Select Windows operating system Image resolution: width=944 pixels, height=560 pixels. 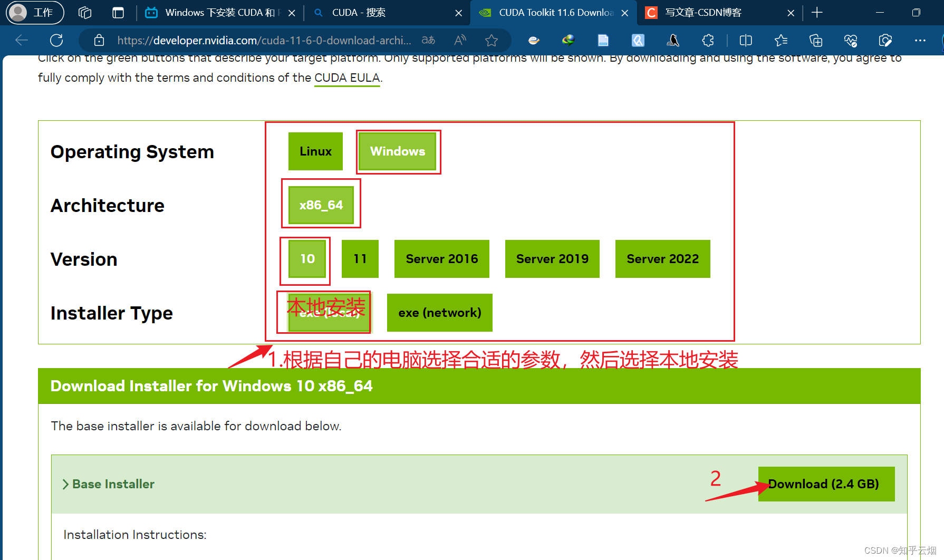(x=398, y=151)
